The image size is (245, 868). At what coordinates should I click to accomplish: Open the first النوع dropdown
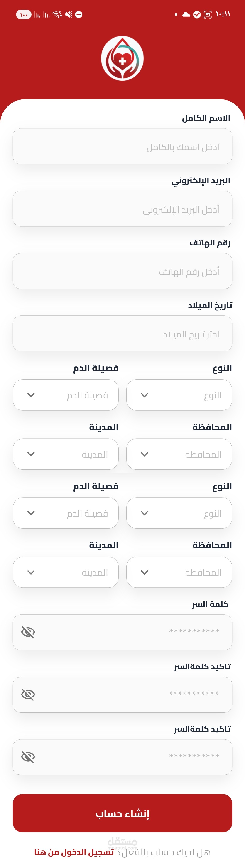tap(179, 395)
